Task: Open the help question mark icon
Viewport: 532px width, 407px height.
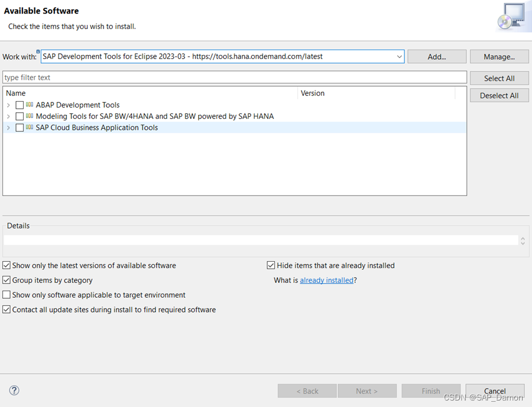Action: pyautogui.click(x=14, y=390)
